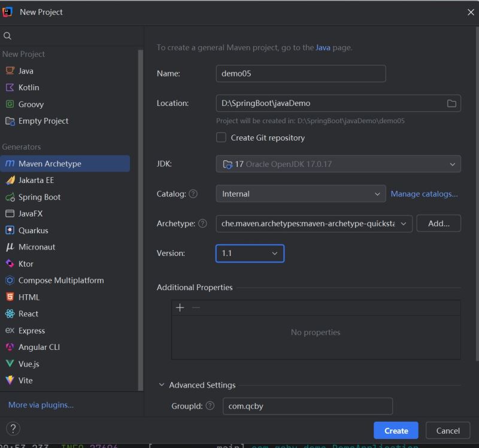Select the Spring Boot generator
Screen dimensions: 479x448
(39, 197)
